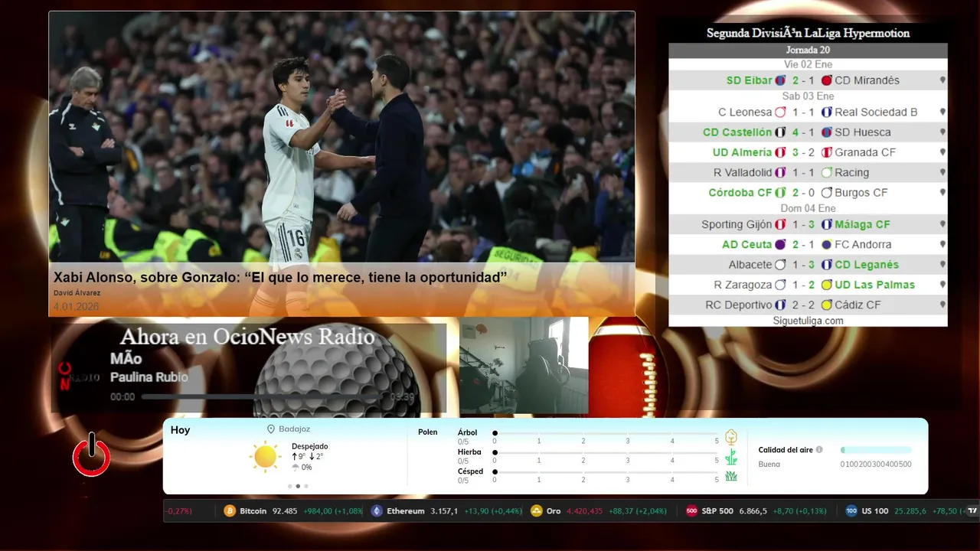
Task: Click the CD Leganés team name
Action: (x=867, y=264)
